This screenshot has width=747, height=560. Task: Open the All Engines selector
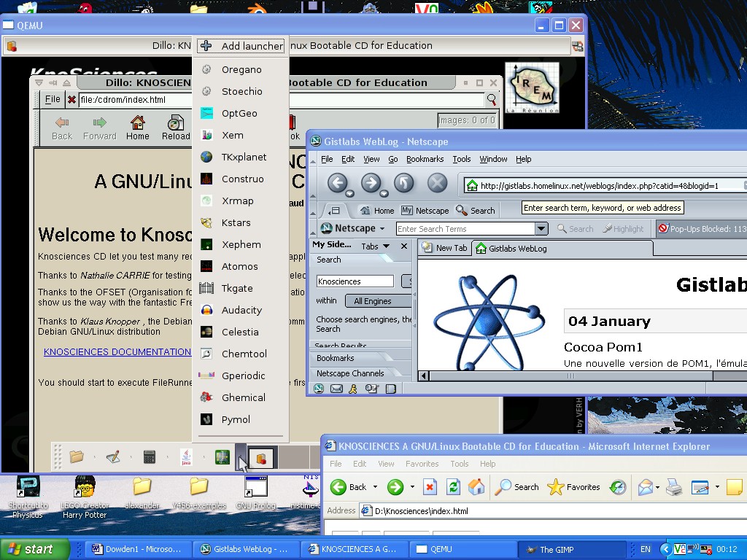(373, 301)
